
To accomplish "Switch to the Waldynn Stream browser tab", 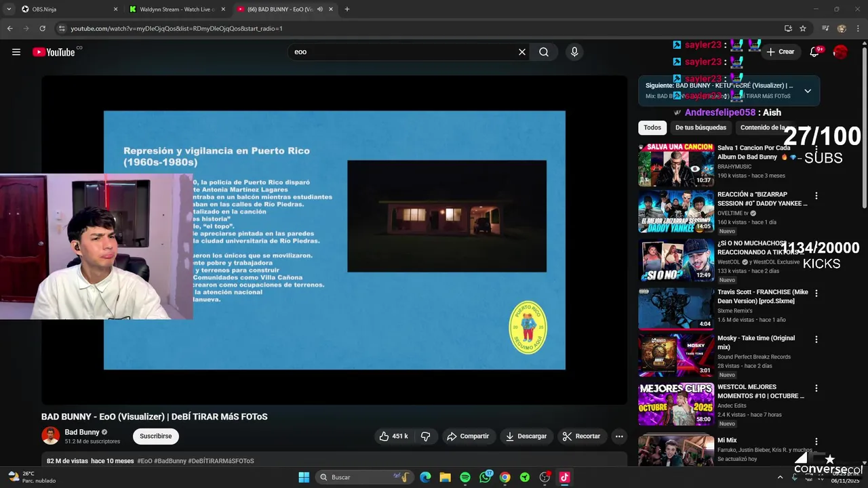I will (x=176, y=9).
